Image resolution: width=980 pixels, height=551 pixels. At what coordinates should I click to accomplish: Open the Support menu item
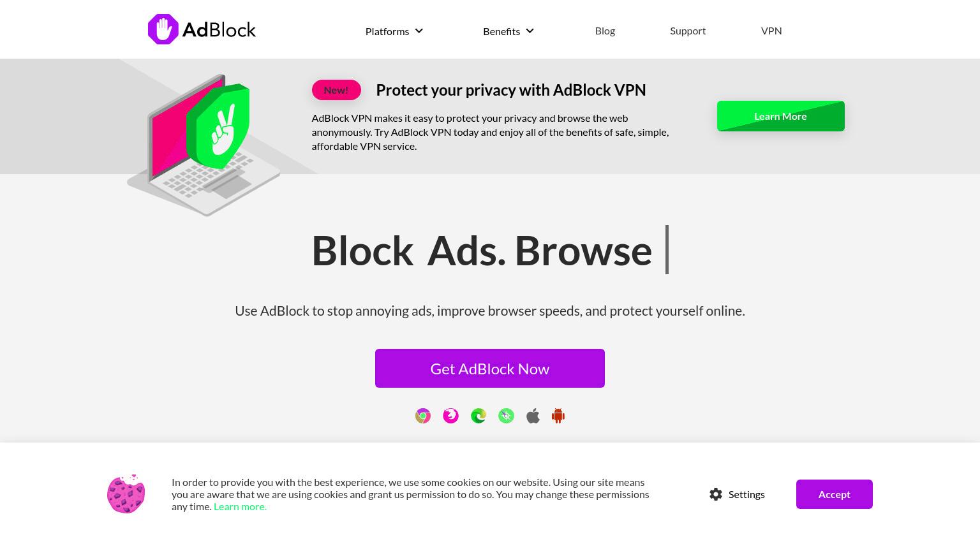click(688, 31)
